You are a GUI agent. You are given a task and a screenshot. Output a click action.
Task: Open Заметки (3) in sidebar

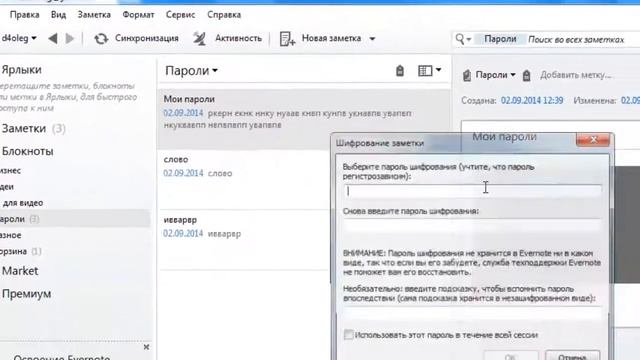point(33,129)
